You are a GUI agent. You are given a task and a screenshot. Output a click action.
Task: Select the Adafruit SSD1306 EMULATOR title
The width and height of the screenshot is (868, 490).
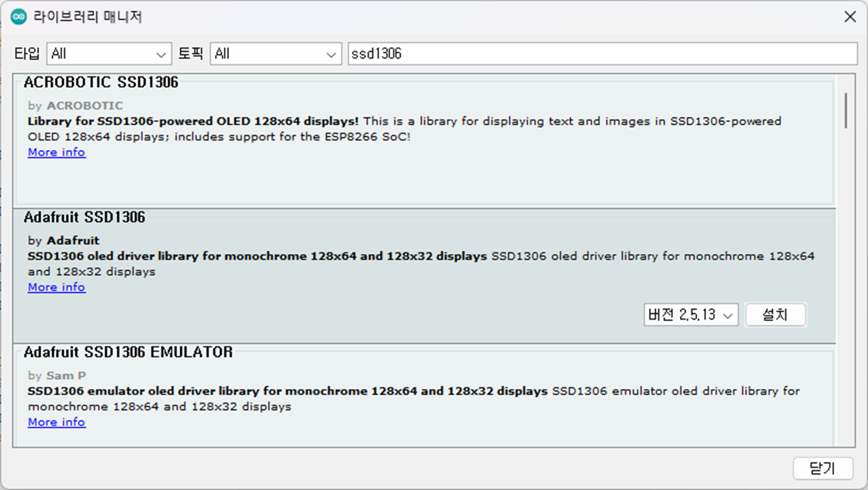[128, 352]
